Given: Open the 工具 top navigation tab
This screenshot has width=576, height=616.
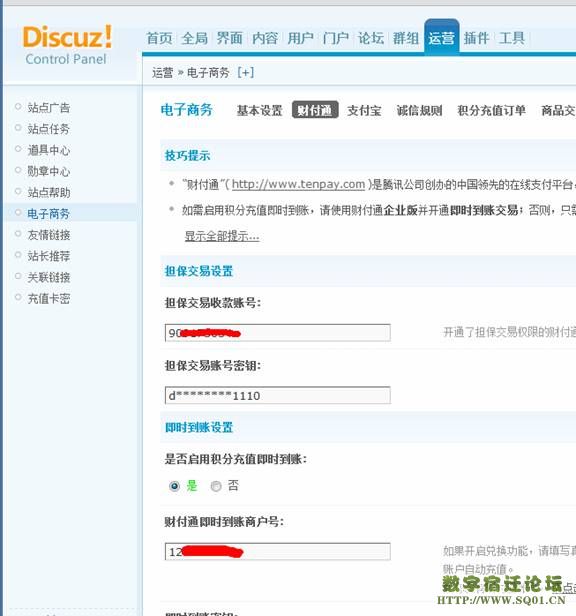Looking at the screenshot, I should (x=512, y=38).
